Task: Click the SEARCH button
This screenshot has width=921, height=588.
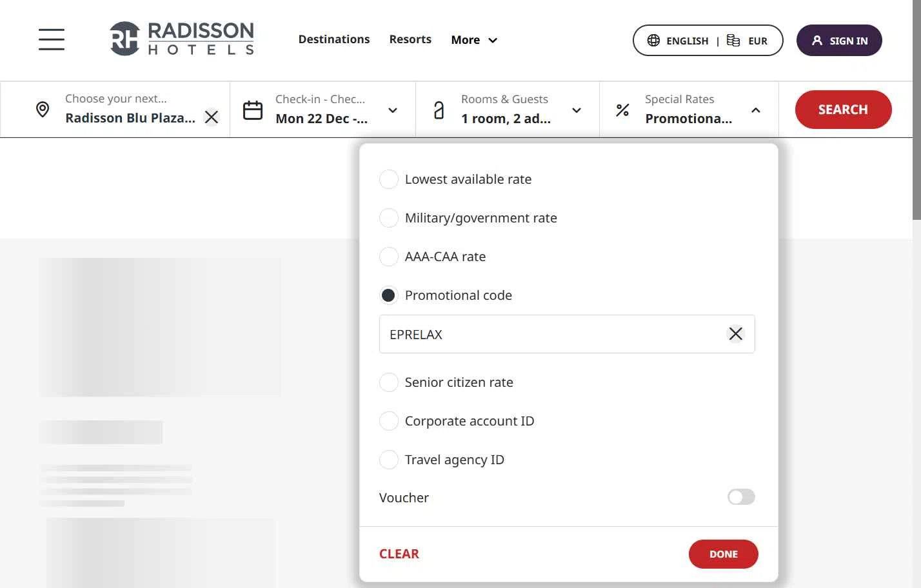Action: pyautogui.click(x=843, y=110)
